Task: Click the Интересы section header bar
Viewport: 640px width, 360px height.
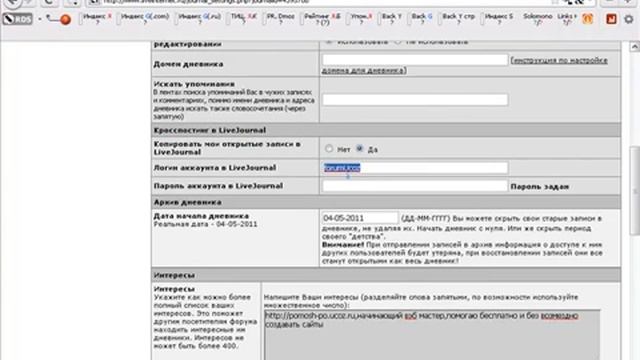Action: [386, 275]
